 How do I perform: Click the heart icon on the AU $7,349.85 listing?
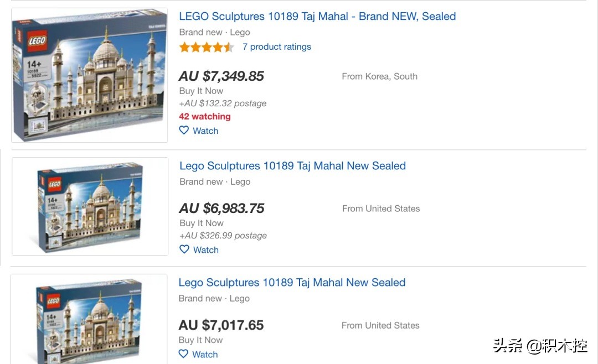(x=184, y=131)
